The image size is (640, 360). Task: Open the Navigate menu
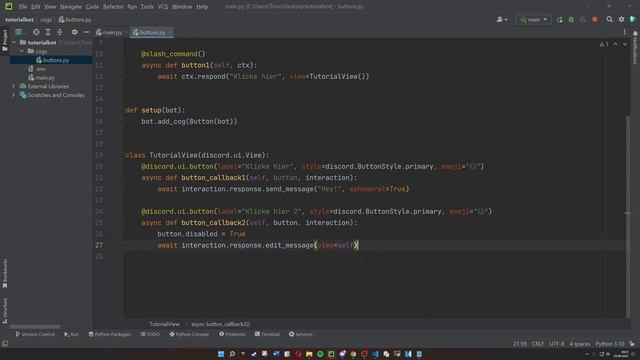pyautogui.click(x=71, y=7)
